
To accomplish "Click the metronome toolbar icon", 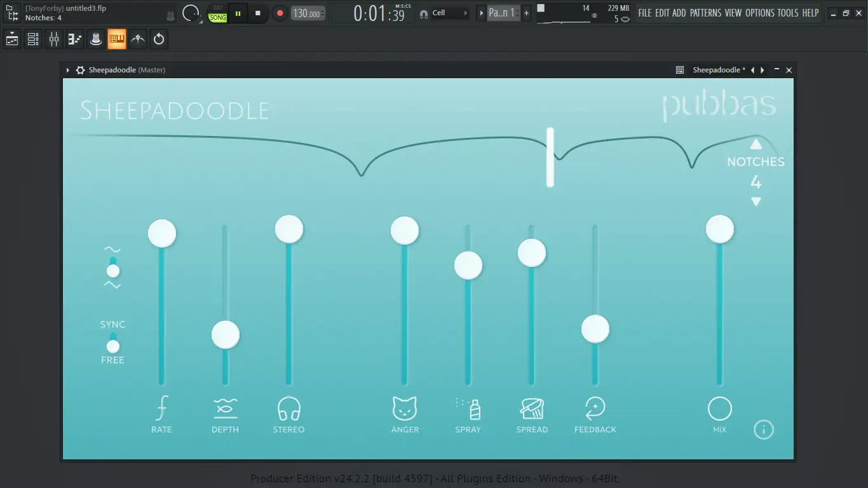I will [x=138, y=39].
